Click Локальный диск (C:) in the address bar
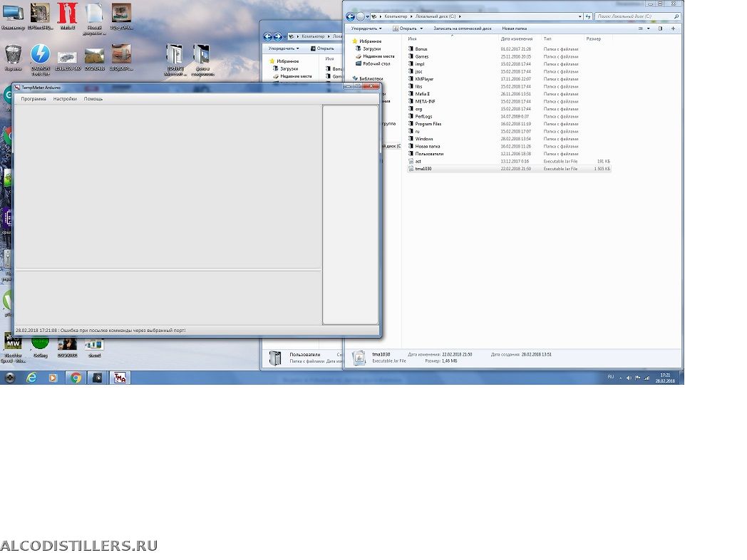Image resolution: width=747 pixels, height=560 pixels. (x=436, y=16)
